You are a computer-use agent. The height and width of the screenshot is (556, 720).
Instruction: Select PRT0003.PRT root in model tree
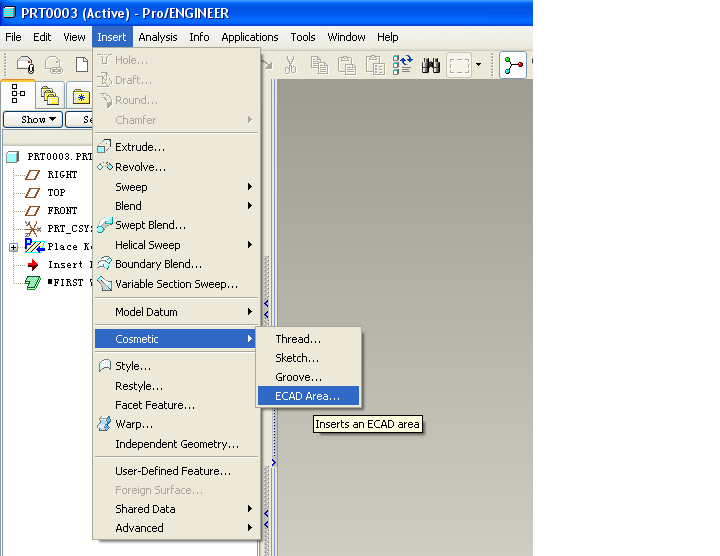click(x=50, y=157)
